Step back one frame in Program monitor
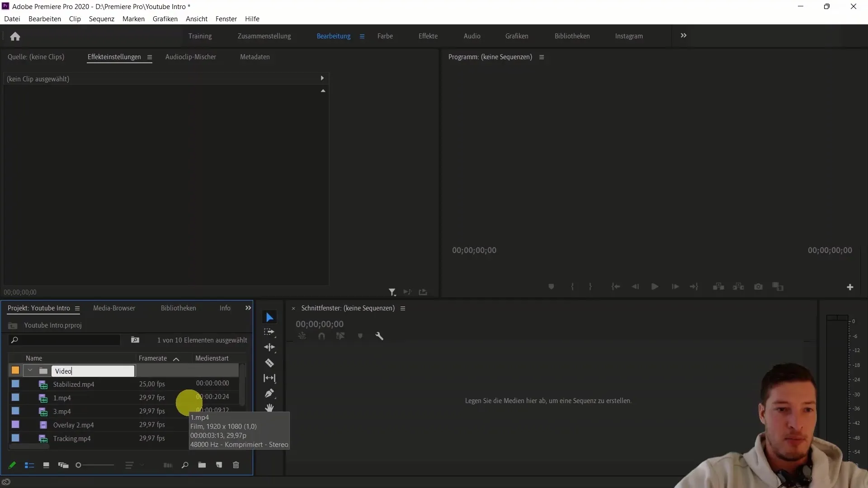Viewport: 868px width, 488px height. (x=635, y=287)
